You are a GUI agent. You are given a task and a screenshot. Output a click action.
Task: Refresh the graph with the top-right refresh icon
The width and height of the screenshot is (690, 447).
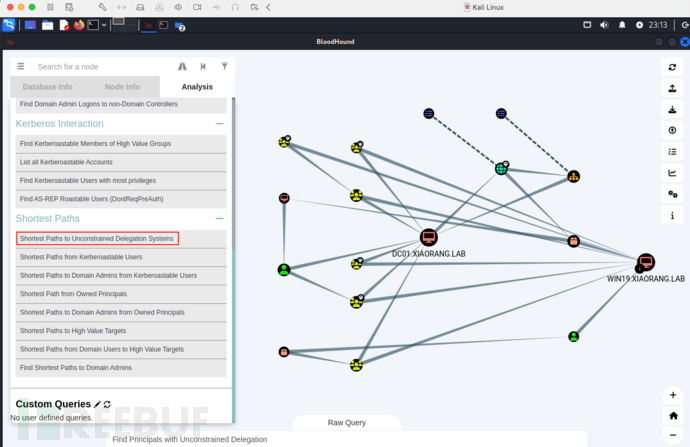(x=672, y=67)
